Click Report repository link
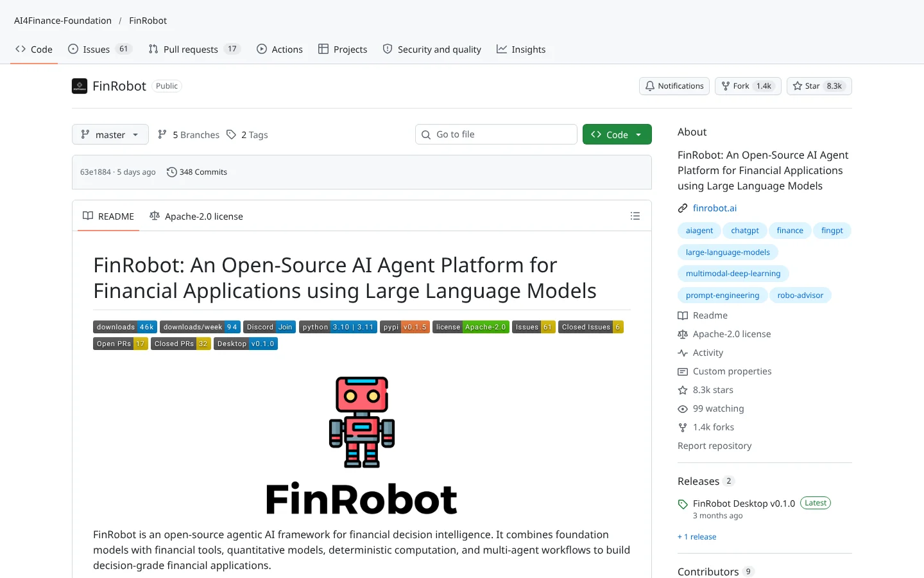Image resolution: width=924 pixels, height=578 pixels. pyautogui.click(x=714, y=446)
